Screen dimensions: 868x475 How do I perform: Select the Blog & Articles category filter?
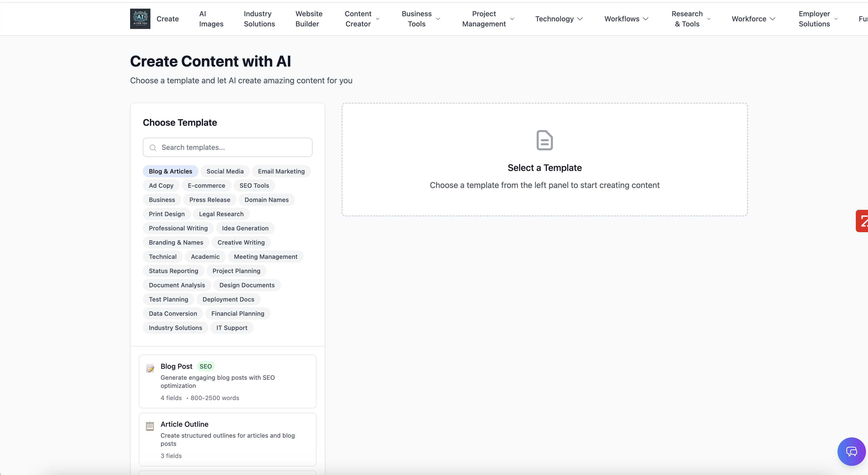170,171
